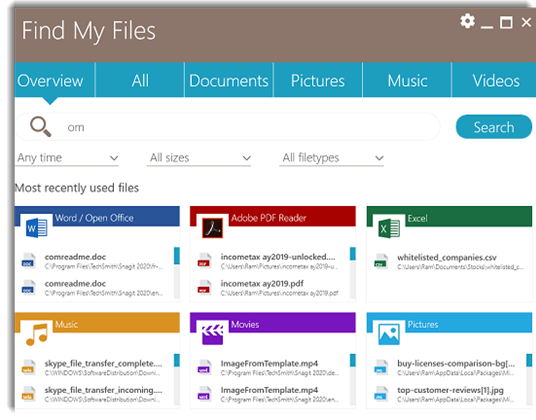Click the Adobe PDF Reader category icon
536x420 pixels.
point(212,228)
